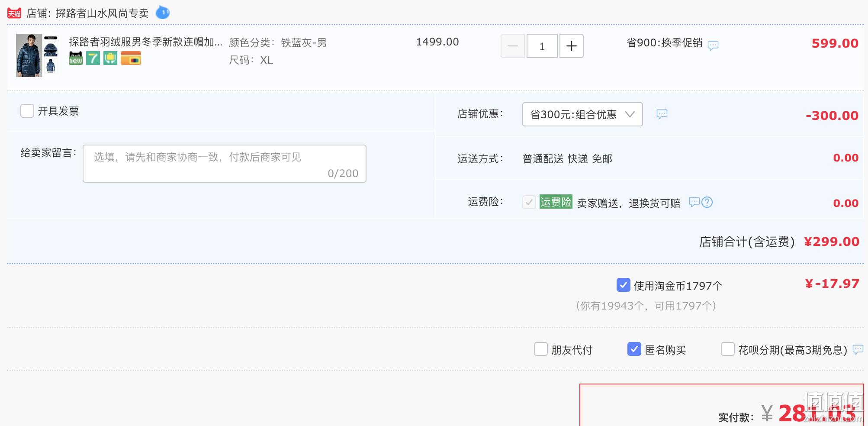Click the green shield guarantee badge
Viewport: 868px width, 426px height.
coord(110,58)
